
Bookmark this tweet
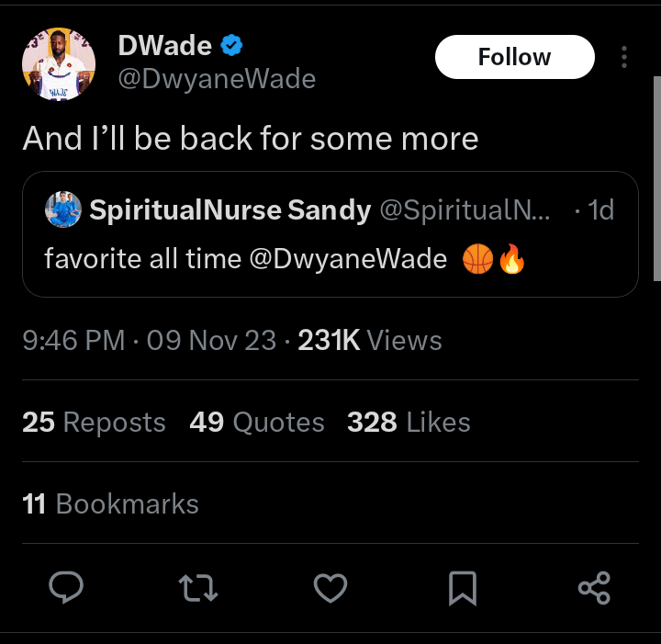[x=463, y=587]
